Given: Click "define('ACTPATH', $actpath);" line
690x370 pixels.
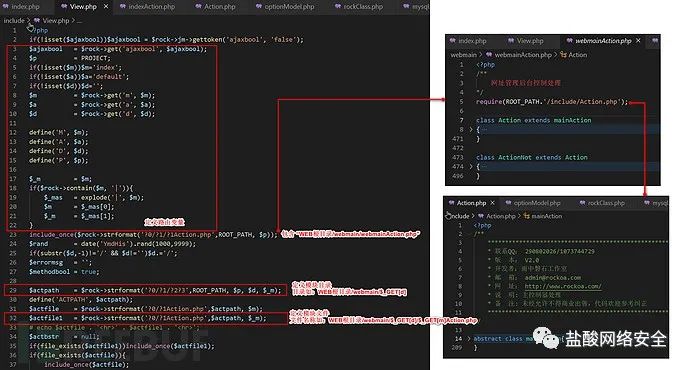Looking at the screenshot, I should [x=81, y=300].
